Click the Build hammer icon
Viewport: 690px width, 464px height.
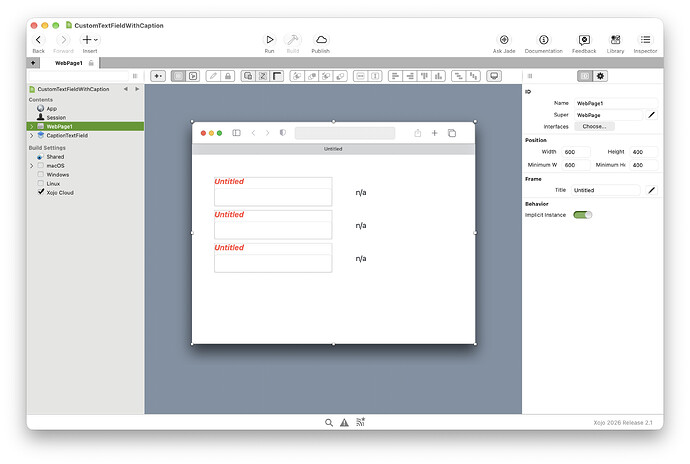[x=293, y=40]
